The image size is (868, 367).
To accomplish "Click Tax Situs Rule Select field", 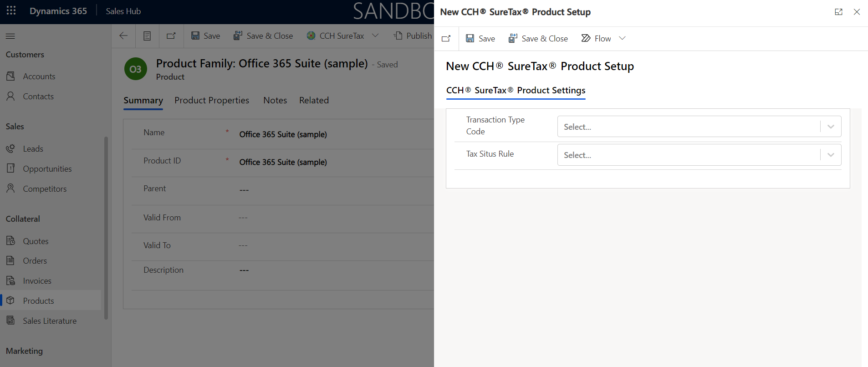I will pos(699,155).
